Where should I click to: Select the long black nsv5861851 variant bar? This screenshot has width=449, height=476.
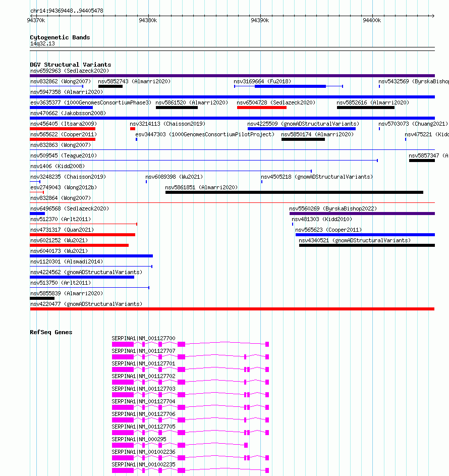[x=294, y=192]
